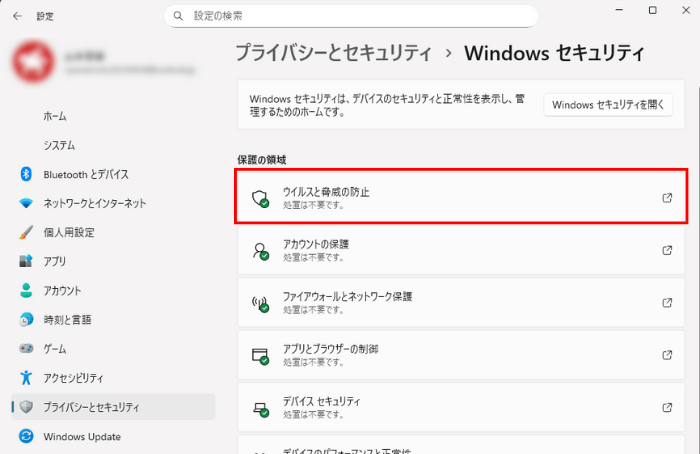Viewport: 700px width, 454px height.
Task: Select 個人用設定 in sidebar
Action: 113,232
